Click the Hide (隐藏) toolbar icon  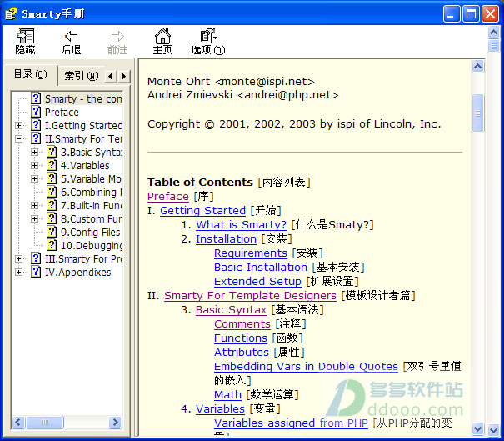(25, 36)
